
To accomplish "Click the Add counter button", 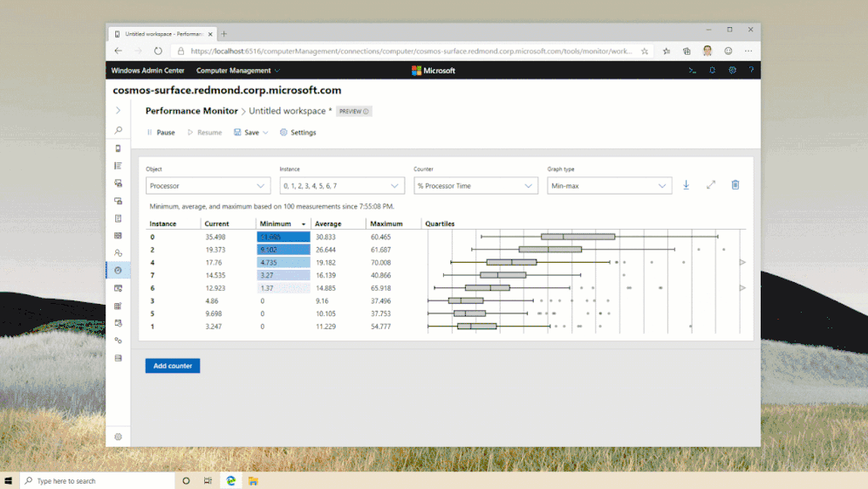I will (172, 366).
